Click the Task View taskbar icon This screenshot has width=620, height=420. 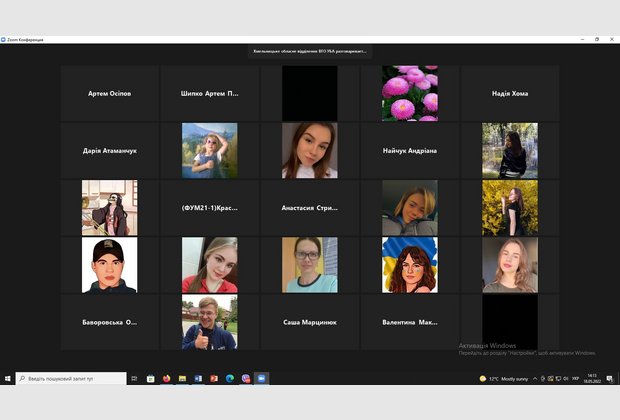[x=136, y=379]
